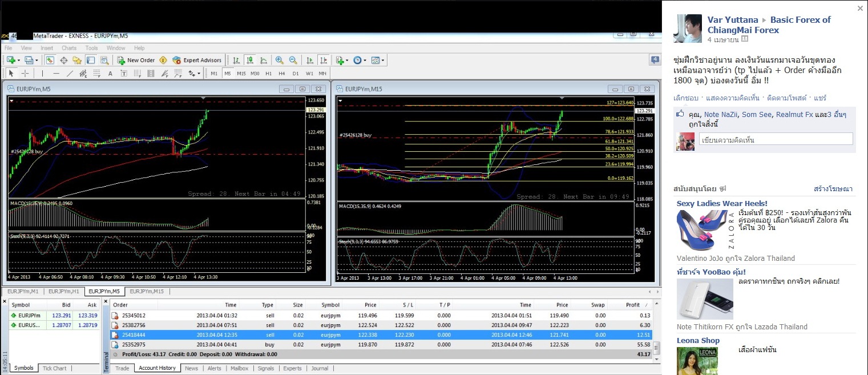The height and width of the screenshot is (375, 868).
Task: Open the Trade tab in Terminal
Action: click(122, 368)
